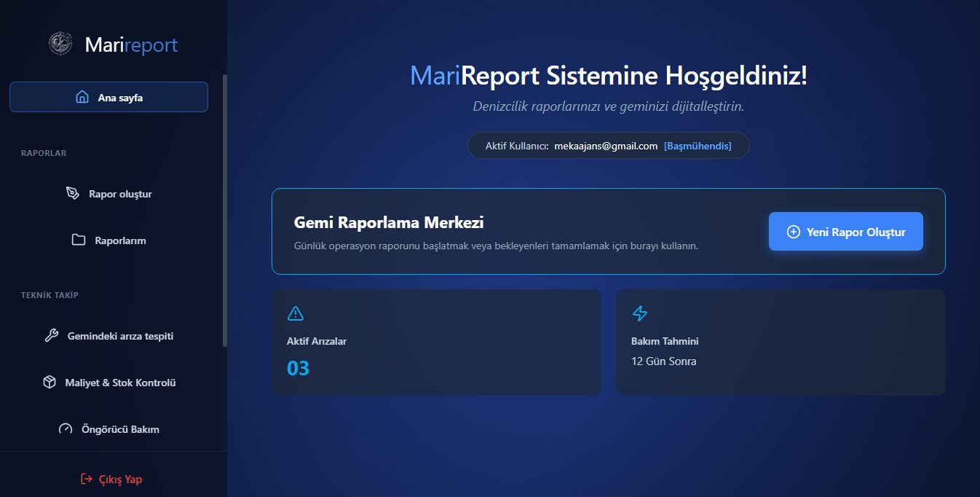Click the MariReport Sistemine Hoşgeldiniz! heading
The width and height of the screenshot is (980, 497).
click(x=609, y=76)
